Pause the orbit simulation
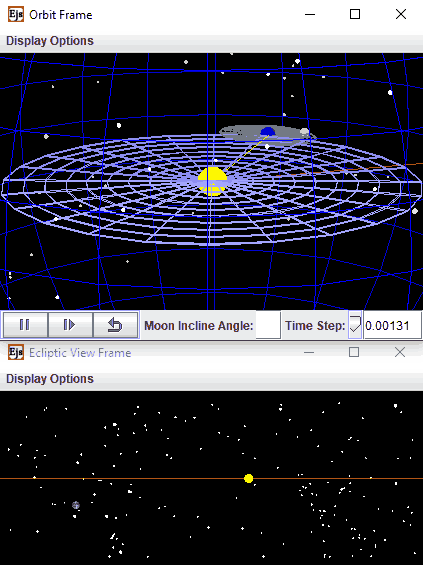The height and width of the screenshot is (565, 423). [25, 325]
